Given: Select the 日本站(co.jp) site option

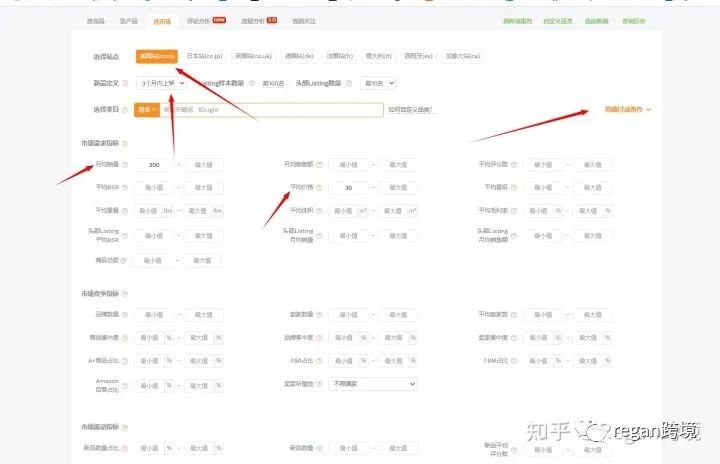Looking at the screenshot, I should click(x=204, y=56).
